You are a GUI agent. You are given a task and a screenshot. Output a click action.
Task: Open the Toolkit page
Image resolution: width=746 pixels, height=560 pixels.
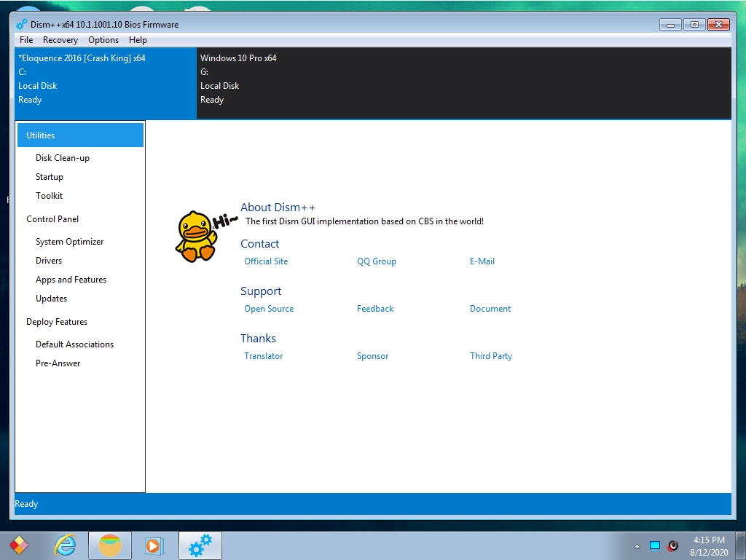(49, 196)
